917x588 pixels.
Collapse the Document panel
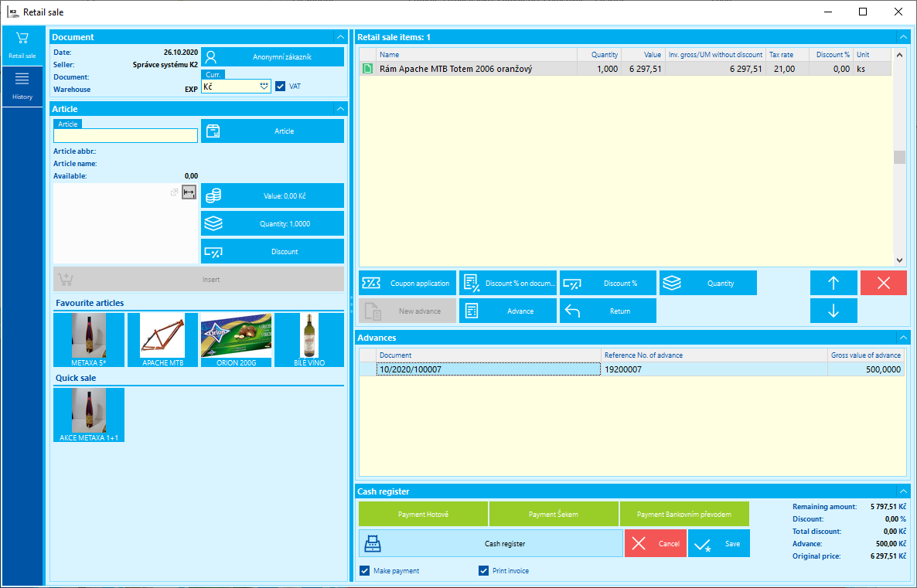click(340, 37)
